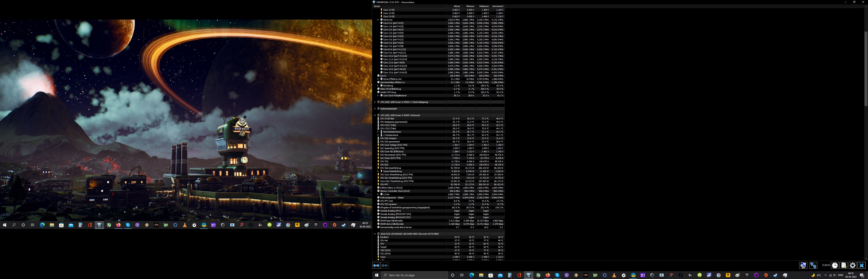Click the DAN language indicator

(x=840, y=275)
